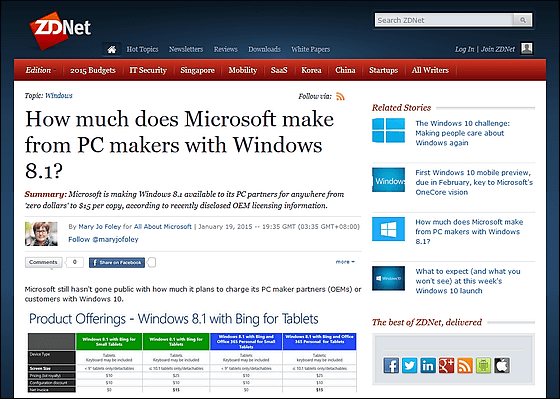Open Mary Jo Foley author link
560x399 pixels.
(100, 226)
